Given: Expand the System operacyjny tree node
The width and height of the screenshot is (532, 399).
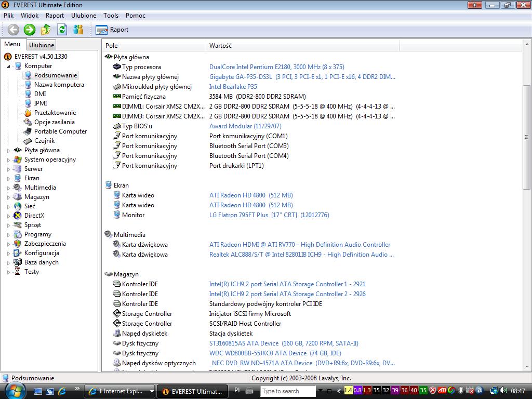Looking at the screenshot, I should coord(9,160).
